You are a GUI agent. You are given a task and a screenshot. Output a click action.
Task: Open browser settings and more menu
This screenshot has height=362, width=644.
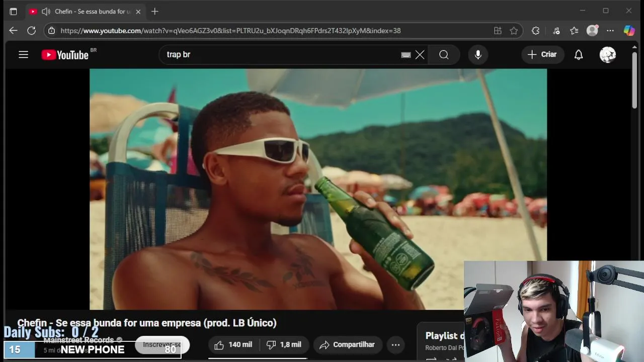click(x=610, y=31)
